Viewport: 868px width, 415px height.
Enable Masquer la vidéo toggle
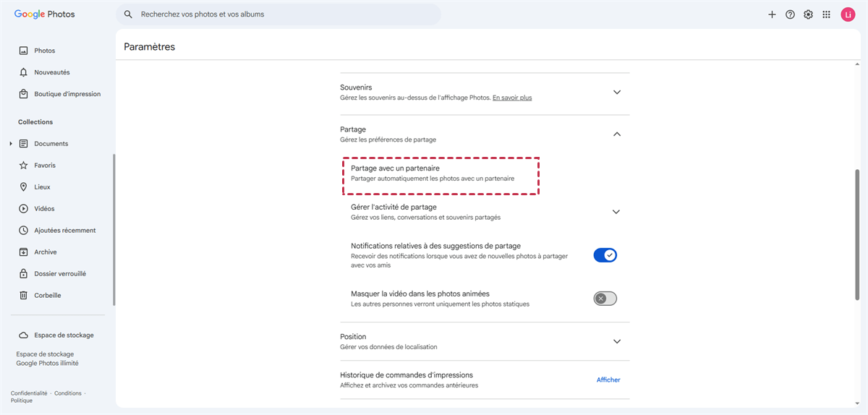605,299
